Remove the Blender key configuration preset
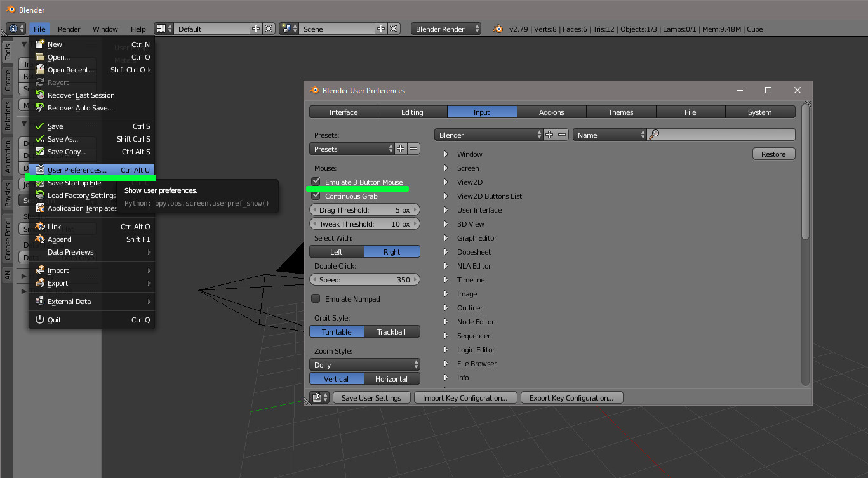The image size is (868, 478). pos(562,135)
